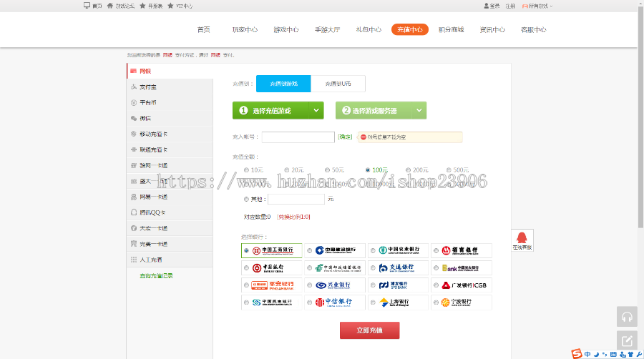
Task: Click the 支付宝 icon in sidebar
Action: click(x=134, y=87)
